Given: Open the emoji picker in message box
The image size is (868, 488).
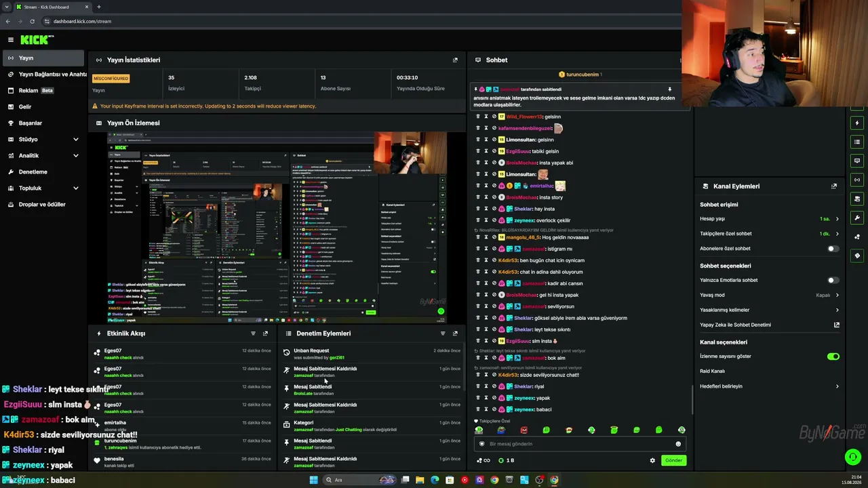Looking at the screenshot, I should [678, 444].
